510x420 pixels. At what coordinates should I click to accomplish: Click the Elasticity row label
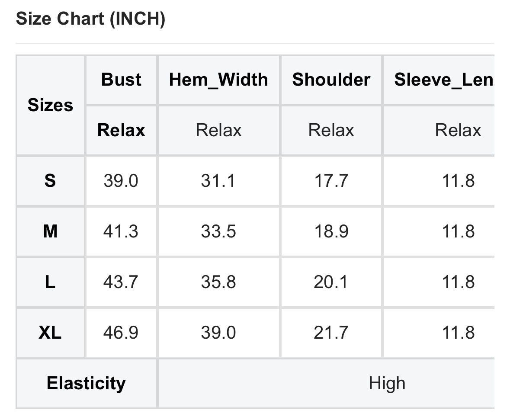[86, 383]
